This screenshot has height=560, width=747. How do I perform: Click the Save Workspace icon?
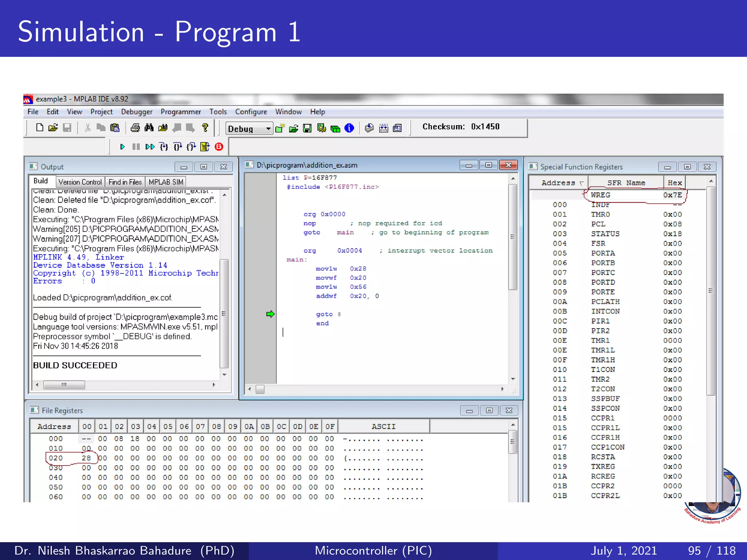click(307, 128)
